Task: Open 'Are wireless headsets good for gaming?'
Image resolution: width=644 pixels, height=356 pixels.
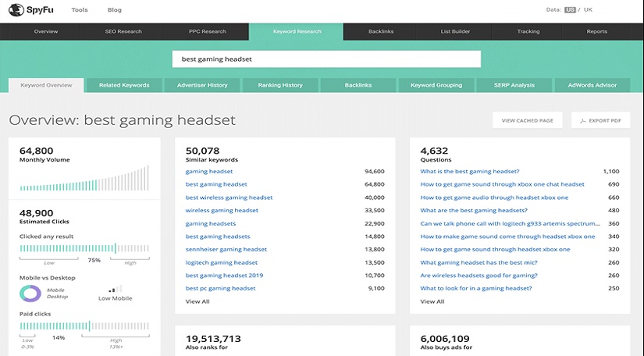Action: click(479, 276)
